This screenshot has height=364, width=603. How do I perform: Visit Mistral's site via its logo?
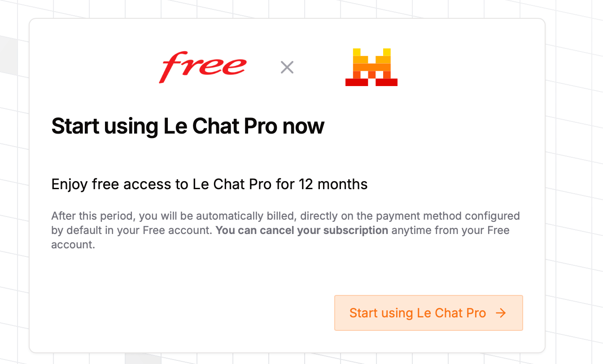(x=371, y=67)
